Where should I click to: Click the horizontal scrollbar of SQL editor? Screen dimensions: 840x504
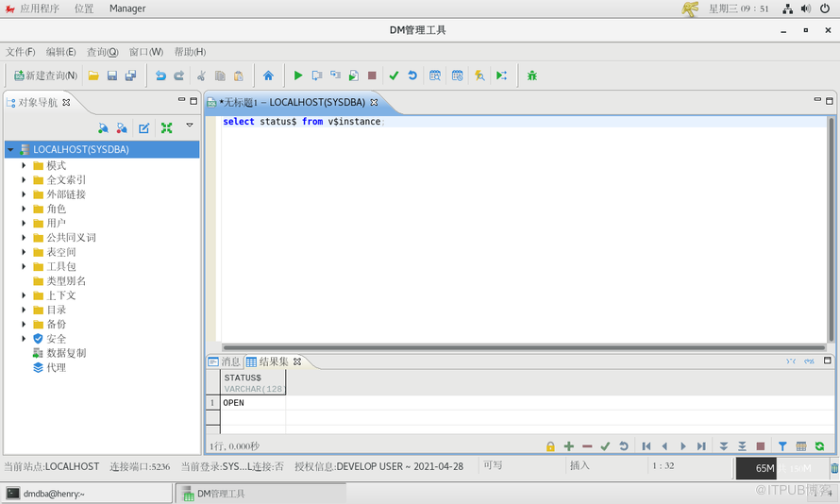(x=524, y=347)
